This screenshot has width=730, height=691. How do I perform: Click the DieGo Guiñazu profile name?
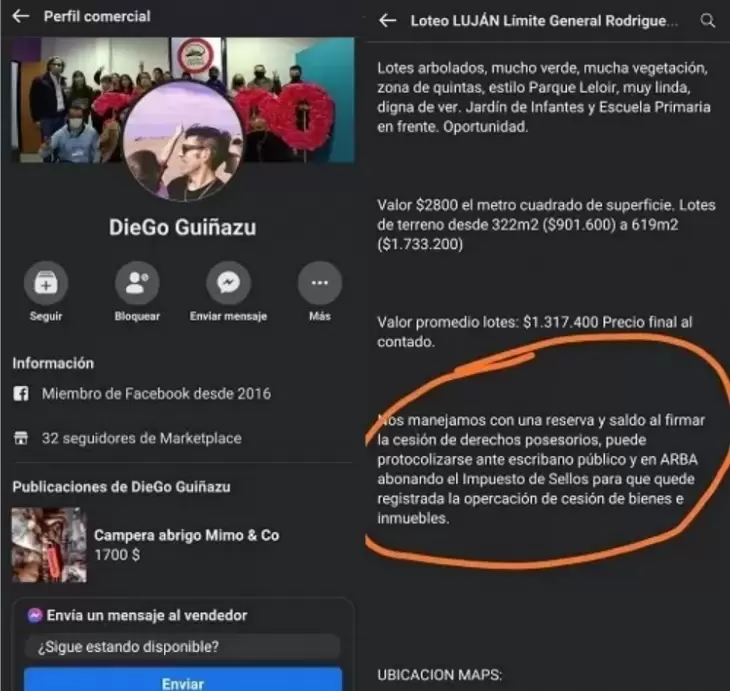[182, 228]
